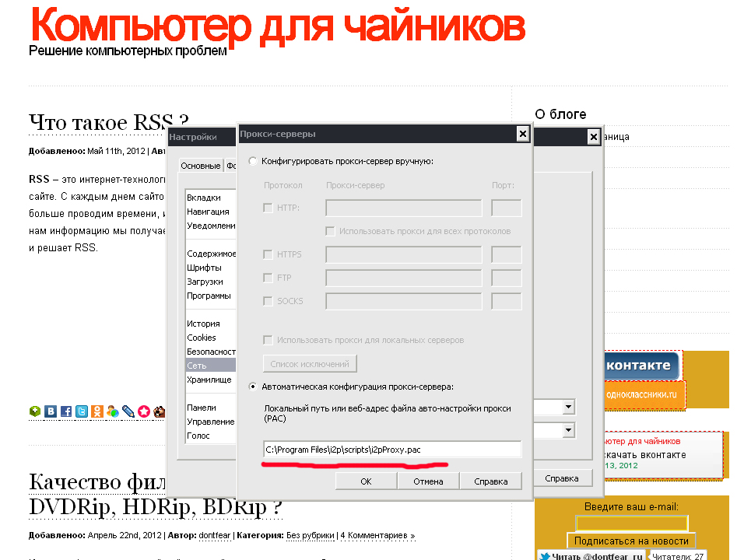Click the pencil share icon under the article
Viewport: 737px width, 560px height.
pos(128,411)
